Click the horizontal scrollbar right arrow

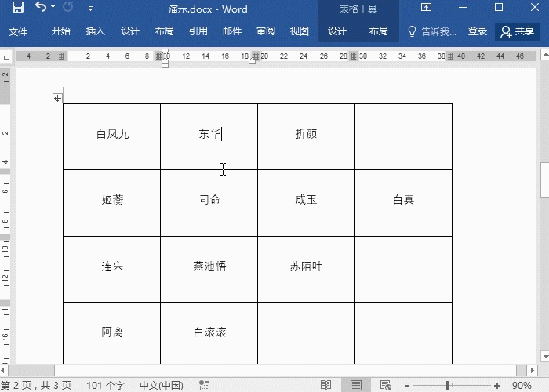532,370
